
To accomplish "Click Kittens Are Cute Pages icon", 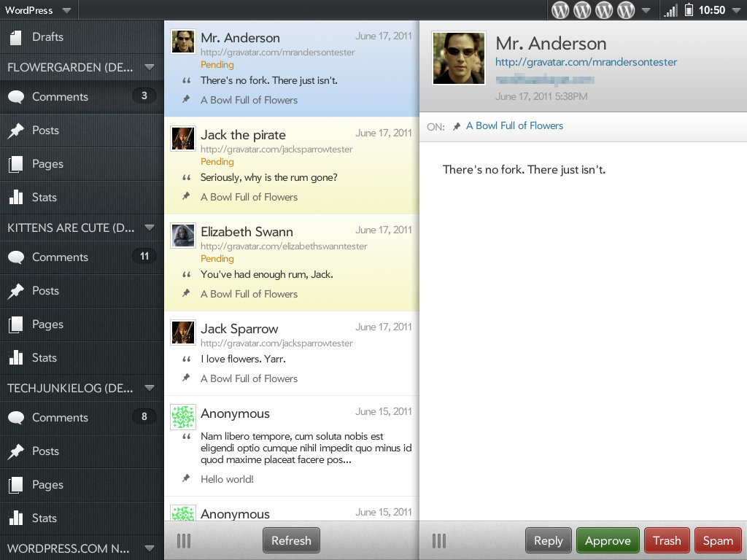I will coord(16,324).
